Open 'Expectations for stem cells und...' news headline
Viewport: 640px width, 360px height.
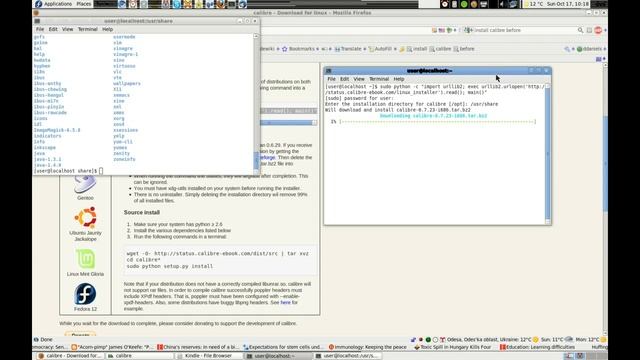282,347
